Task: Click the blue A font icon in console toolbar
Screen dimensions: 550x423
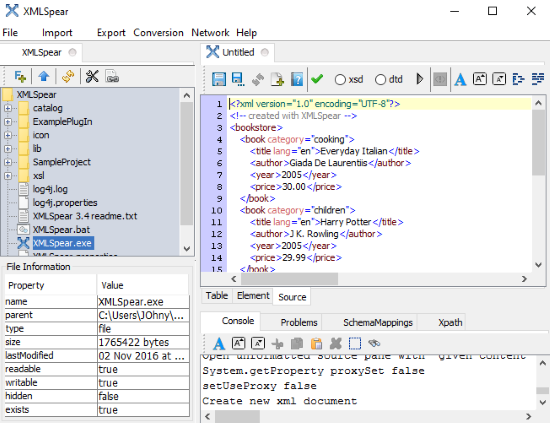Action: coord(219,344)
